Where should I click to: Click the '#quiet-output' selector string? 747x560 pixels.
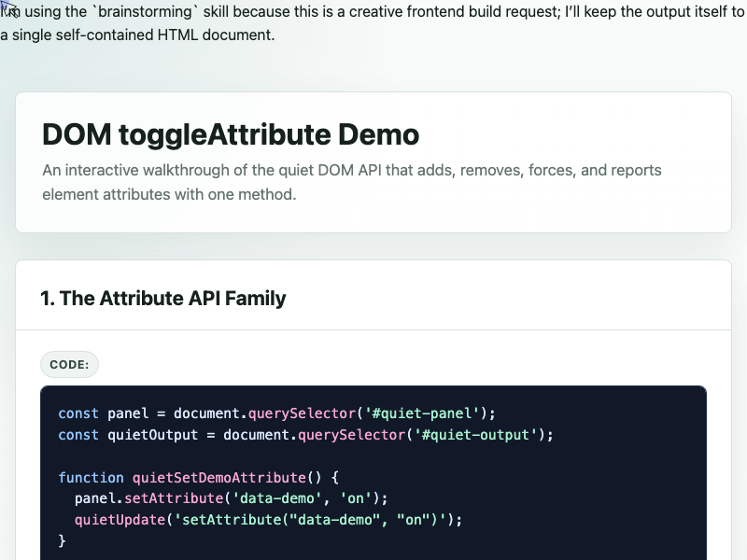click(475, 435)
